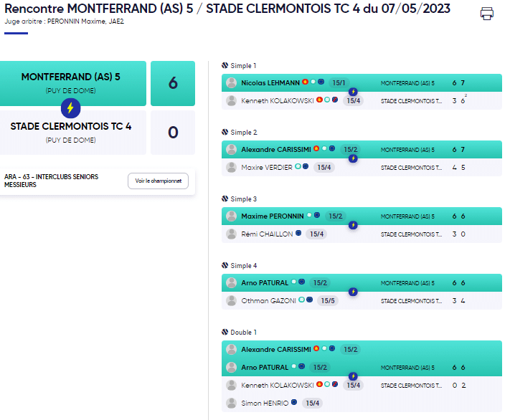Click Arno PATURAL's 15/2 badge in Simple 4
This screenshot has width=510, height=420.
[x=320, y=283]
